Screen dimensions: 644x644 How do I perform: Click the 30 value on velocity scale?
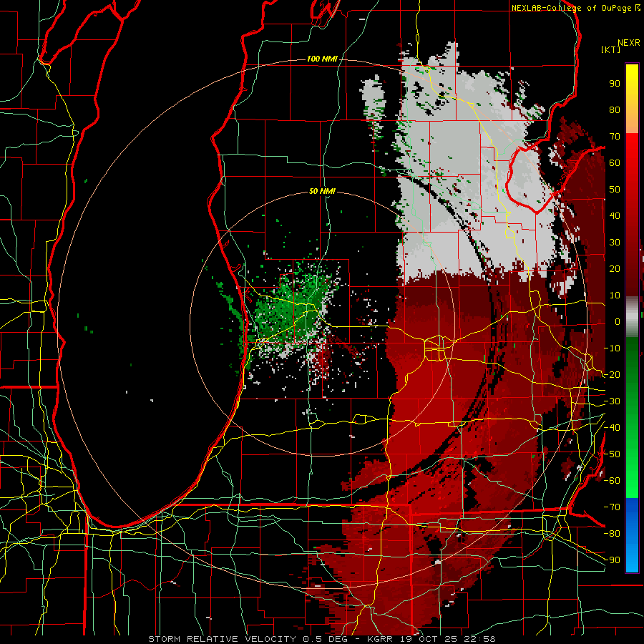click(615, 243)
